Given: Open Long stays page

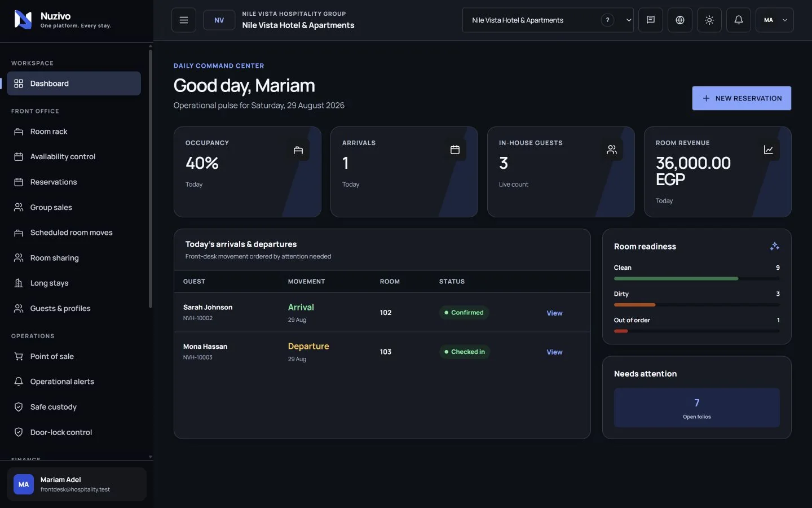Looking at the screenshot, I should pos(74,283).
